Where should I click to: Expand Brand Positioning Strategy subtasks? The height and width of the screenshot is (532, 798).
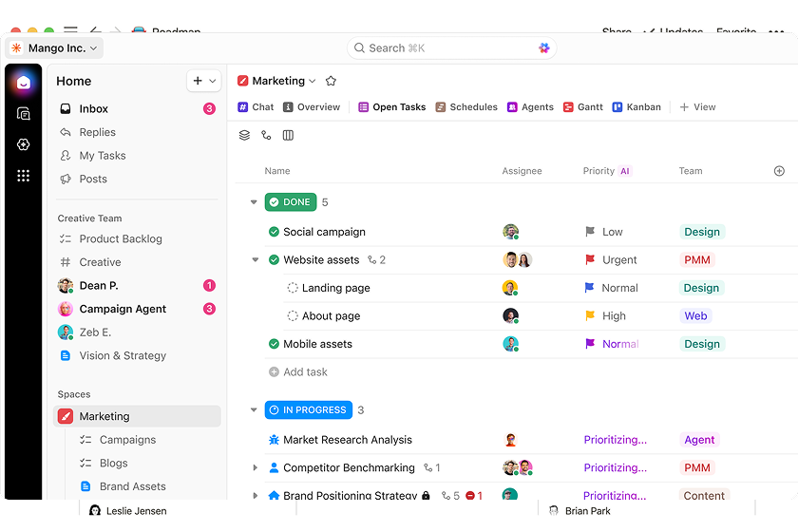coord(256,495)
